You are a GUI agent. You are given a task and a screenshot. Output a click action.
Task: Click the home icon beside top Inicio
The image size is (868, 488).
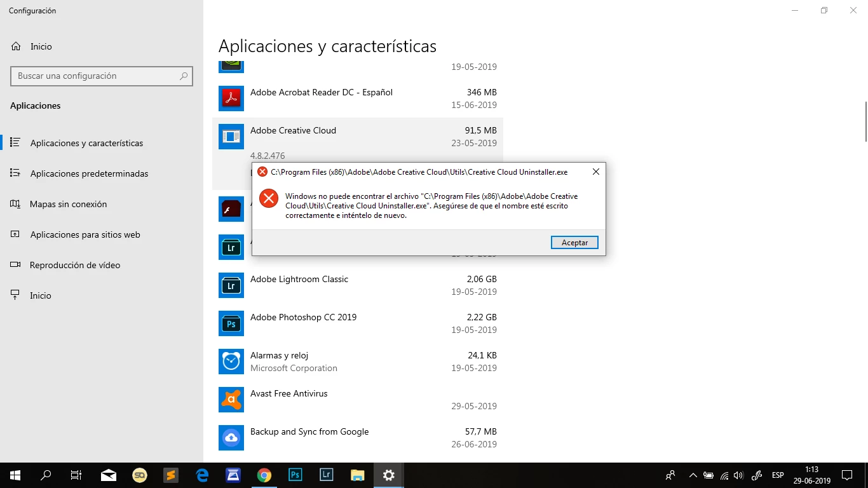click(16, 46)
